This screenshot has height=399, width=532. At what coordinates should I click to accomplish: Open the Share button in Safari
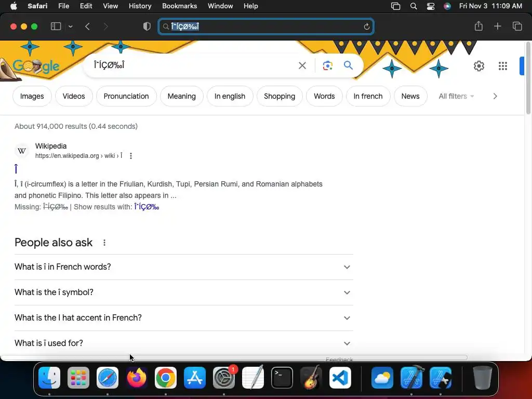click(478, 26)
